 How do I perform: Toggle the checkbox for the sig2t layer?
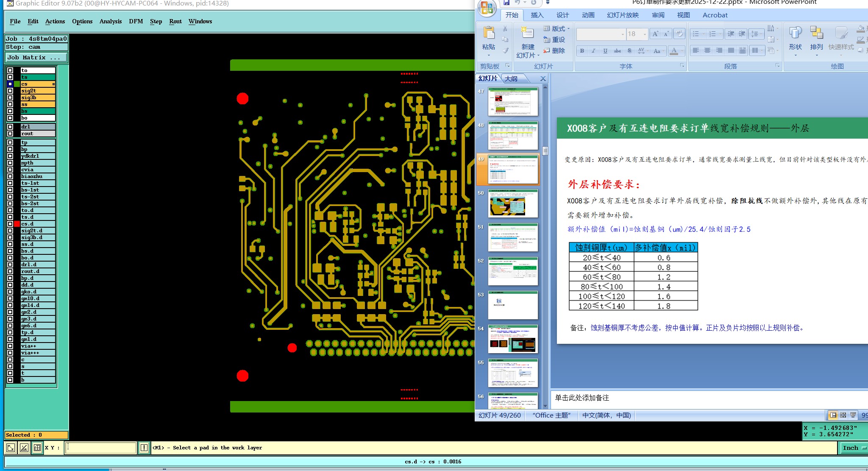(10, 91)
